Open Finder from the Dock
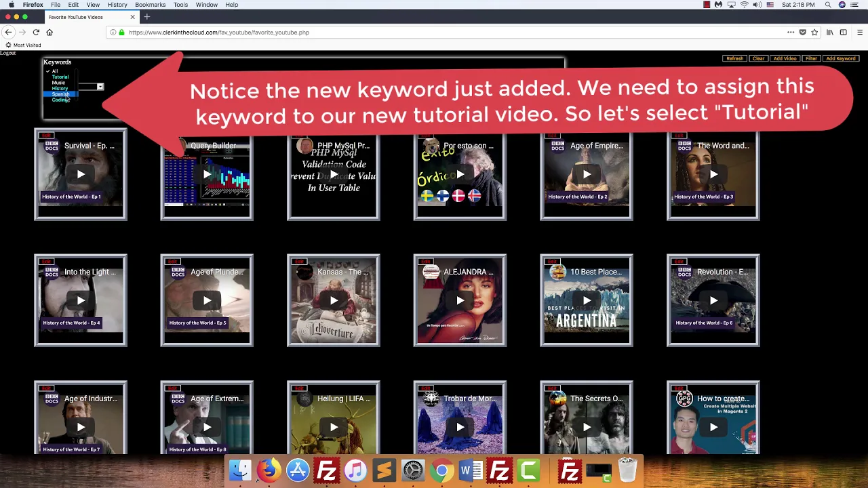This screenshot has height=488, width=868. pyautogui.click(x=240, y=470)
